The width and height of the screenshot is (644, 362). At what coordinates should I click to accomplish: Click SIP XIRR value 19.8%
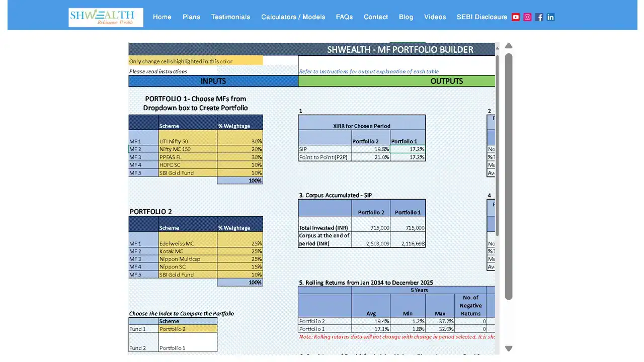[371, 149]
